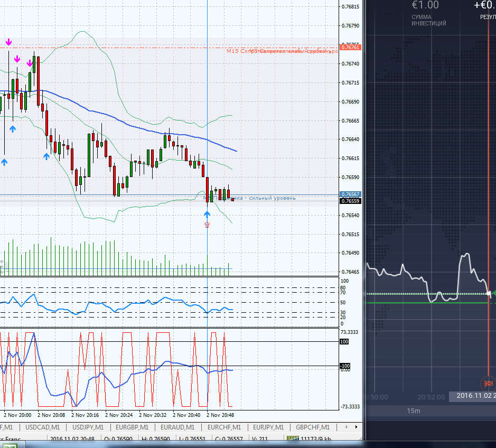The height and width of the screenshot is (448, 496).
Task: Click the red hollow up arrow below the latest candles
Action: pyautogui.click(x=207, y=225)
